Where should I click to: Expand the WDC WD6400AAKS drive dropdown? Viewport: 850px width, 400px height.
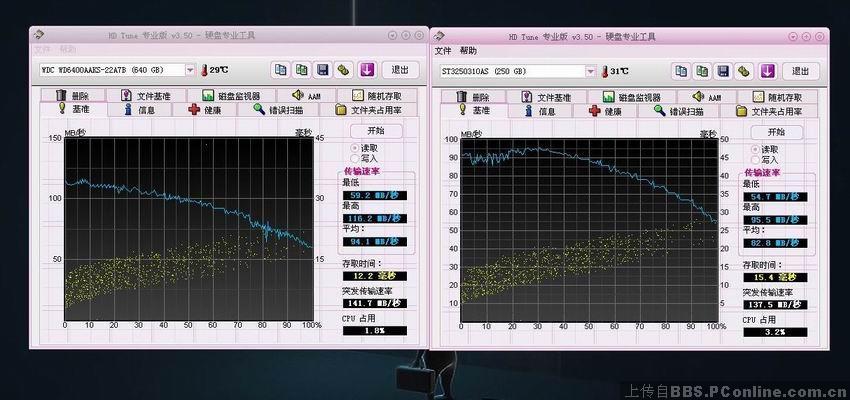(190, 70)
